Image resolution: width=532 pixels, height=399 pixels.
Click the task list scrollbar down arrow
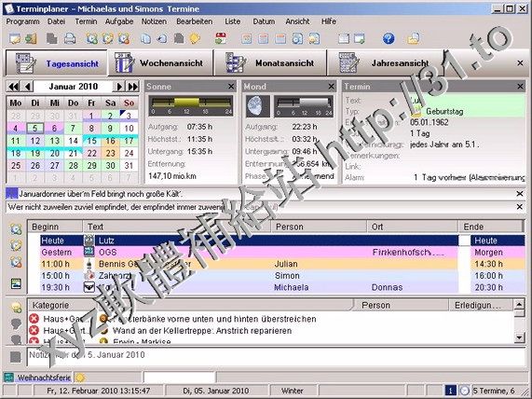[519, 337]
